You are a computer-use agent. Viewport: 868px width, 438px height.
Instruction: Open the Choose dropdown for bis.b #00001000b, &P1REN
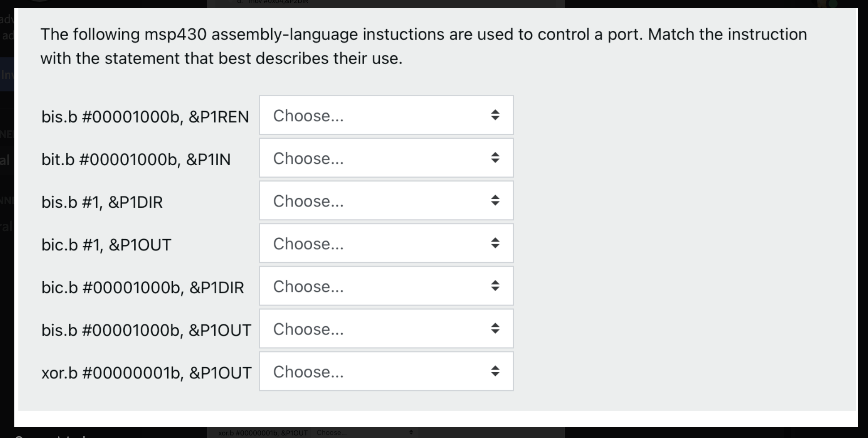385,116
